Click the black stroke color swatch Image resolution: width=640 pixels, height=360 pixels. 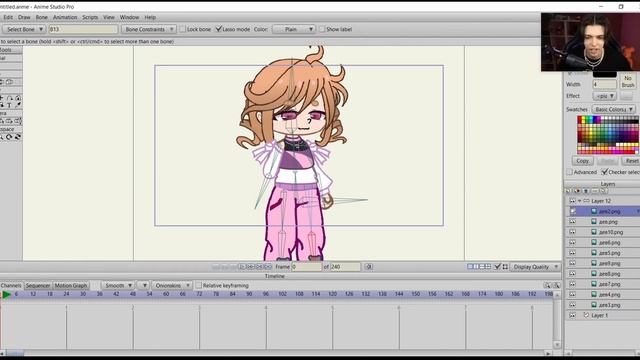(604, 74)
